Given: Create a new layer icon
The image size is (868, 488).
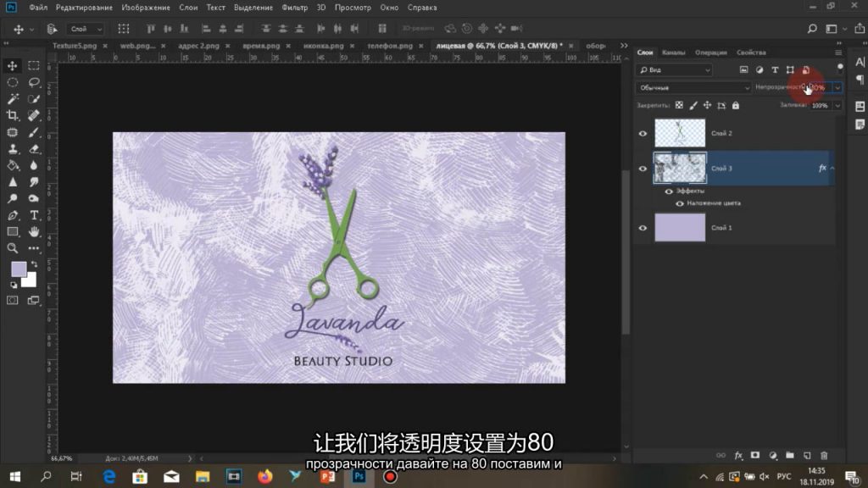Looking at the screenshot, I should [x=807, y=455].
